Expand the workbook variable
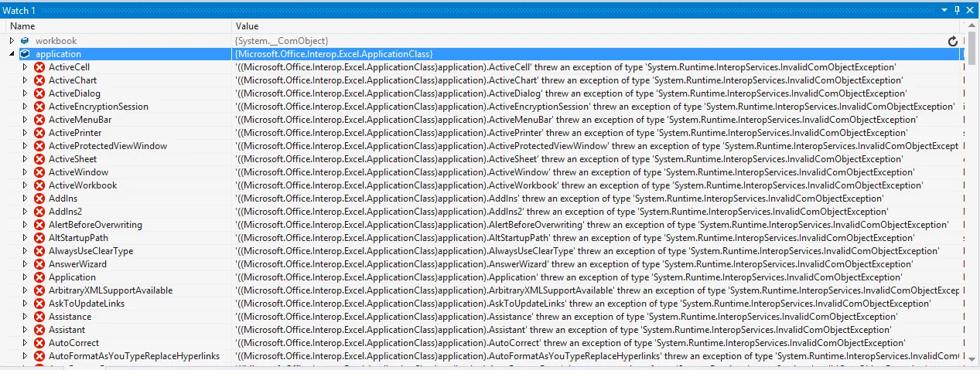 click(12, 40)
